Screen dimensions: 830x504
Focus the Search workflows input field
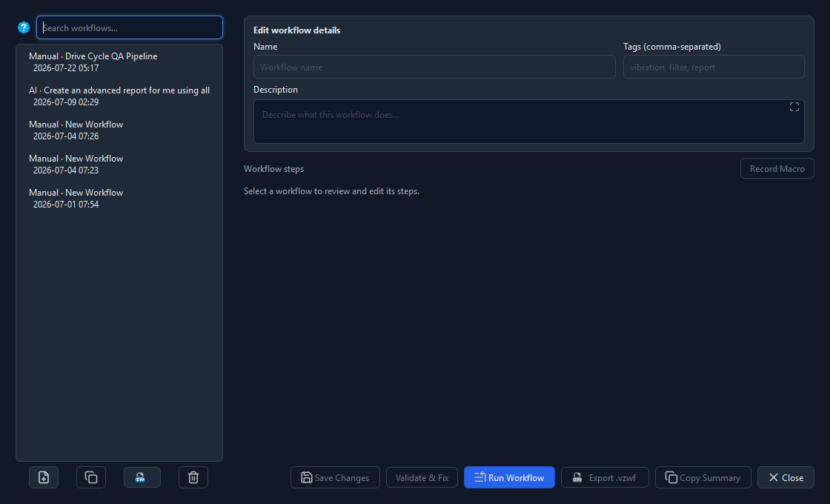click(x=130, y=27)
